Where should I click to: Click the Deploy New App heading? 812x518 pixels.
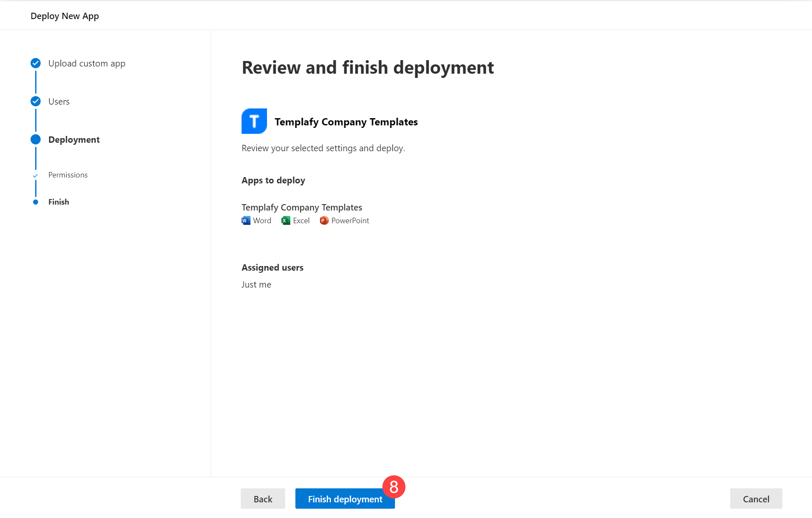coord(64,16)
